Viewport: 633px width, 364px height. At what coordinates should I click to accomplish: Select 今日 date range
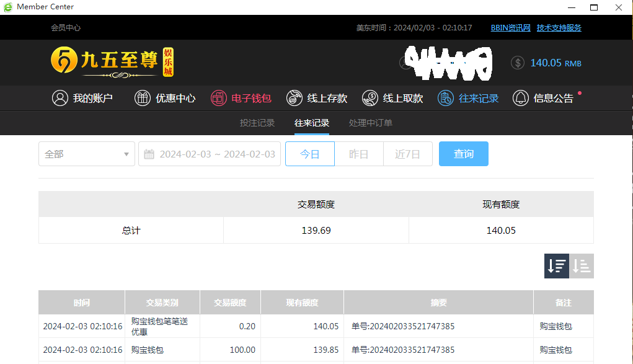coord(310,154)
